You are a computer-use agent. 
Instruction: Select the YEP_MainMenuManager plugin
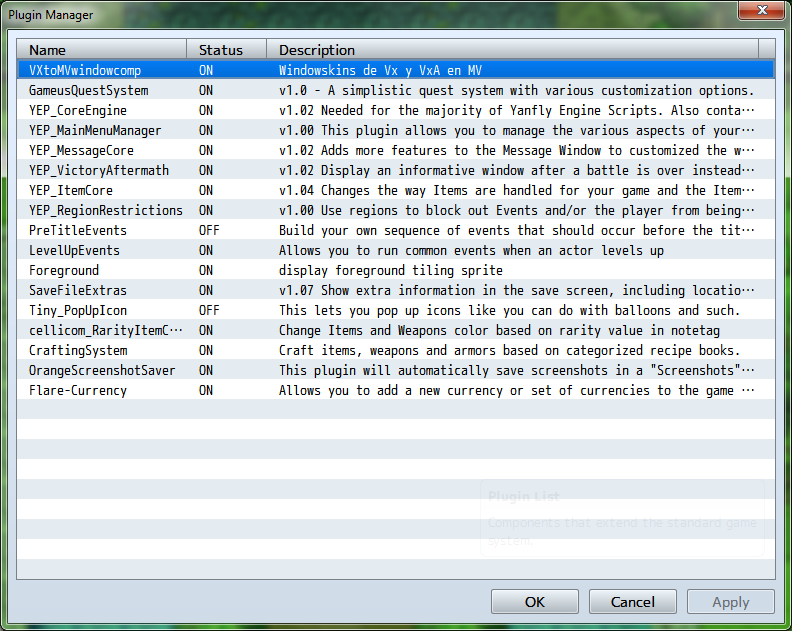pyautogui.click(x=395, y=130)
